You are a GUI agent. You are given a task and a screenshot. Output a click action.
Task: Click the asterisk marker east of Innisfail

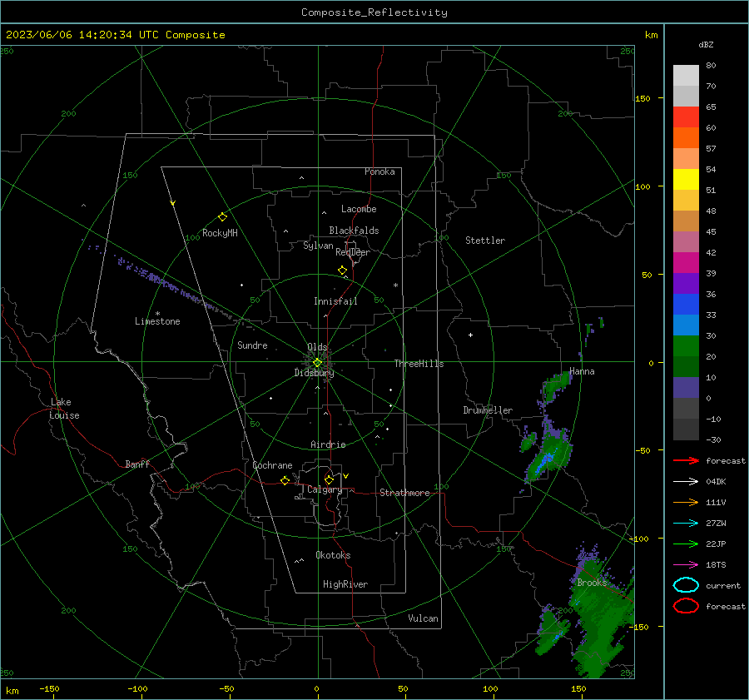395,285
